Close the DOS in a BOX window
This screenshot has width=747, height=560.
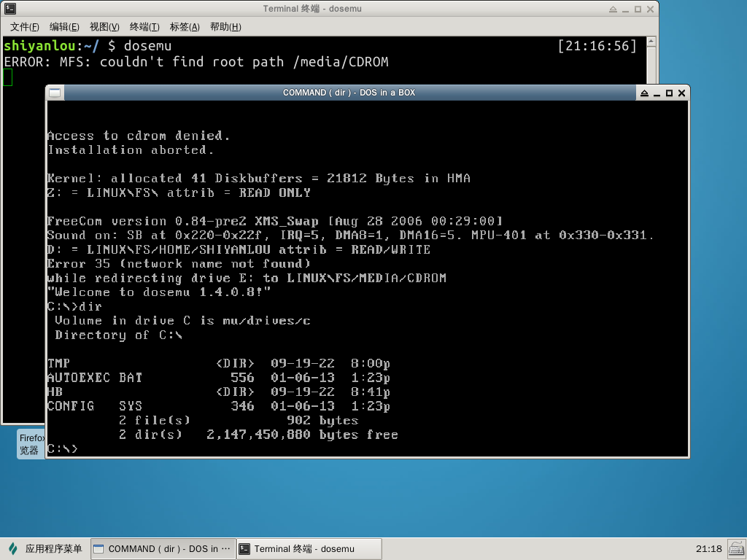click(x=681, y=93)
